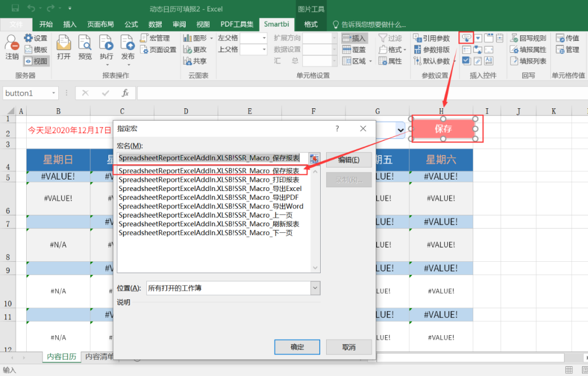588x376 pixels.
Task: Open the Name Box dropdown arrow
Action: pyautogui.click(x=53, y=93)
